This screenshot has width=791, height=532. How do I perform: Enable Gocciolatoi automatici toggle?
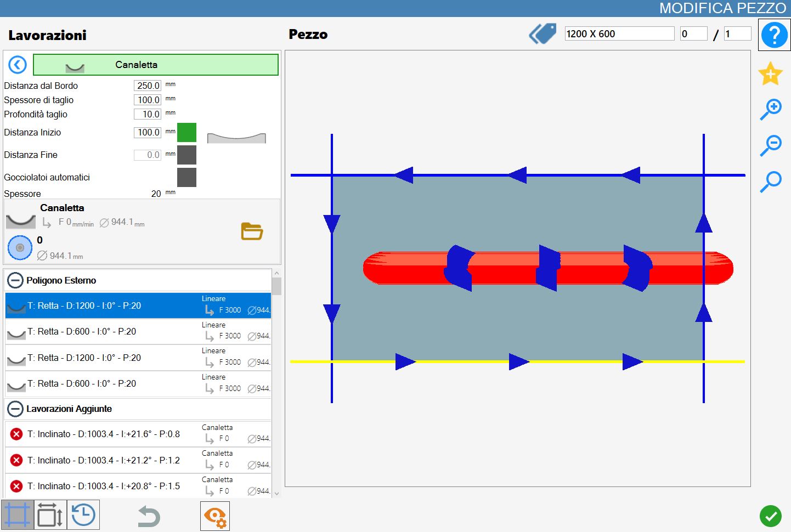187,178
